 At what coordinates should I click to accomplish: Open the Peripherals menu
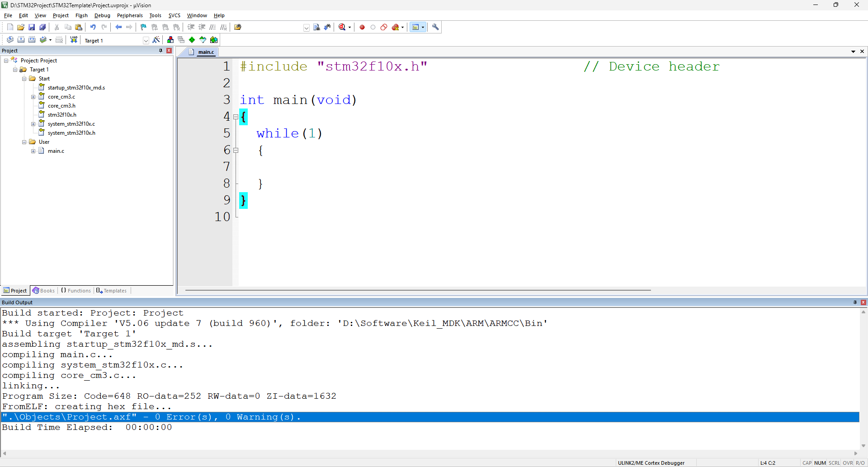point(130,15)
